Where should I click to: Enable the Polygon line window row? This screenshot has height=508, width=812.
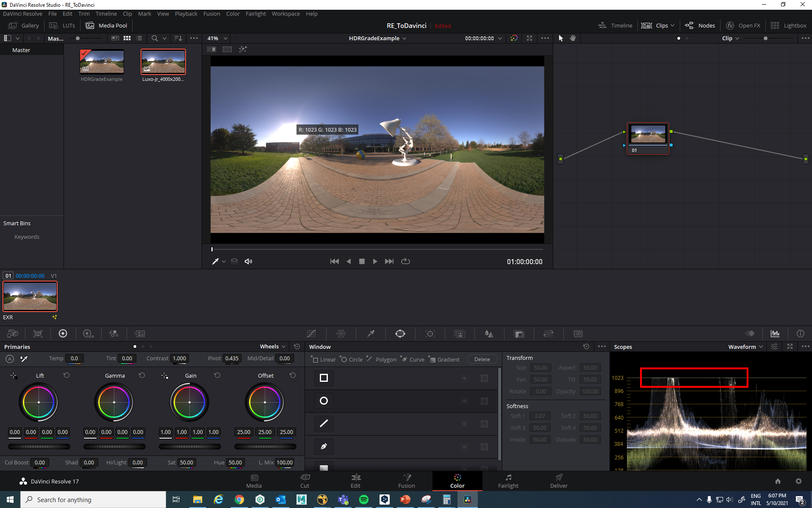[324, 424]
